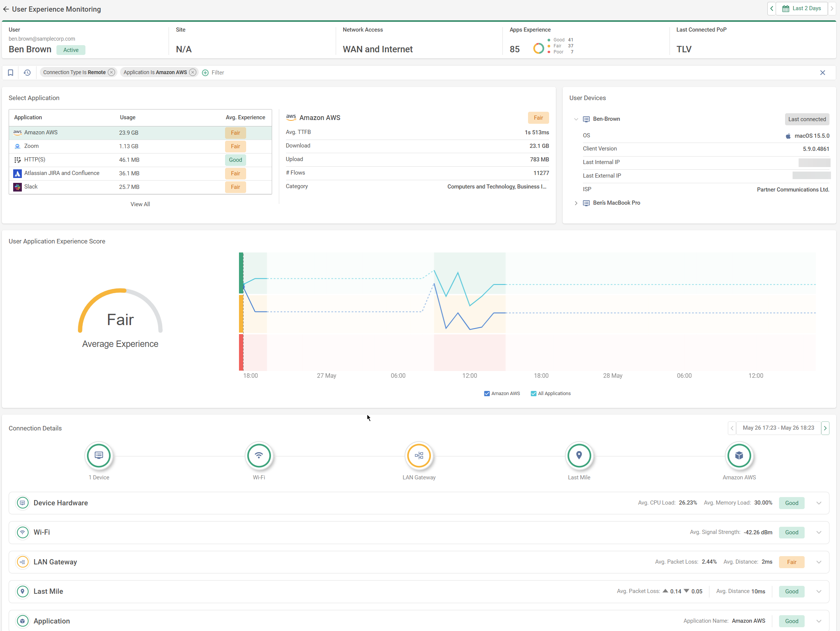Select Atlassian JIRA and Confluence row
Image resolution: width=840 pixels, height=631 pixels.
click(140, 173)
